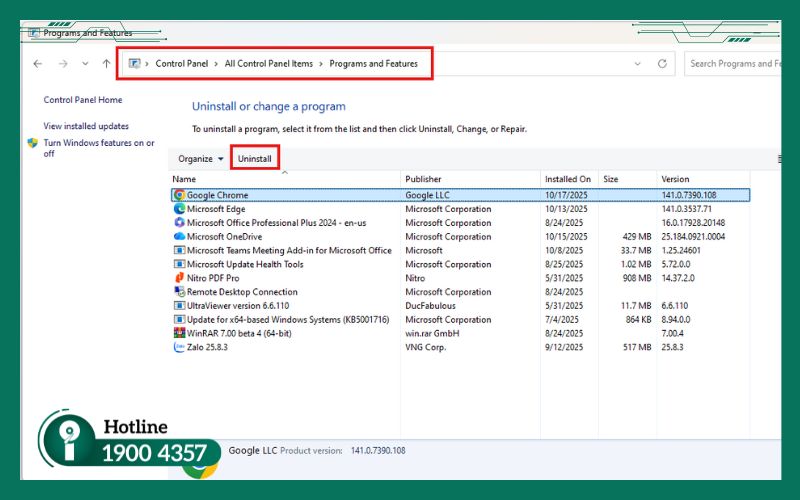The height and width of the screenshot is (500, 800).
Task: Click the WinRAR 7.00 beta 4 icon
Action: [179, 333]
